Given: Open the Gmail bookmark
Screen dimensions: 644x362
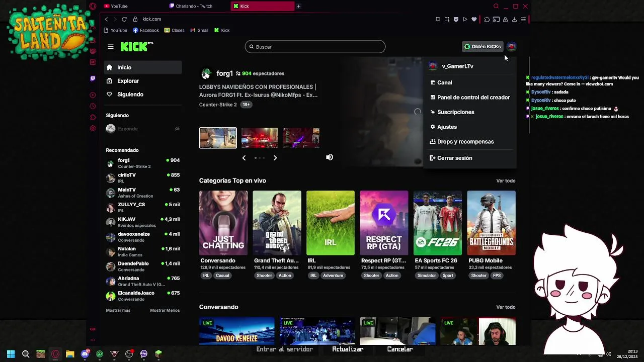Looking at the screenshot, I should tap(199, 30).
